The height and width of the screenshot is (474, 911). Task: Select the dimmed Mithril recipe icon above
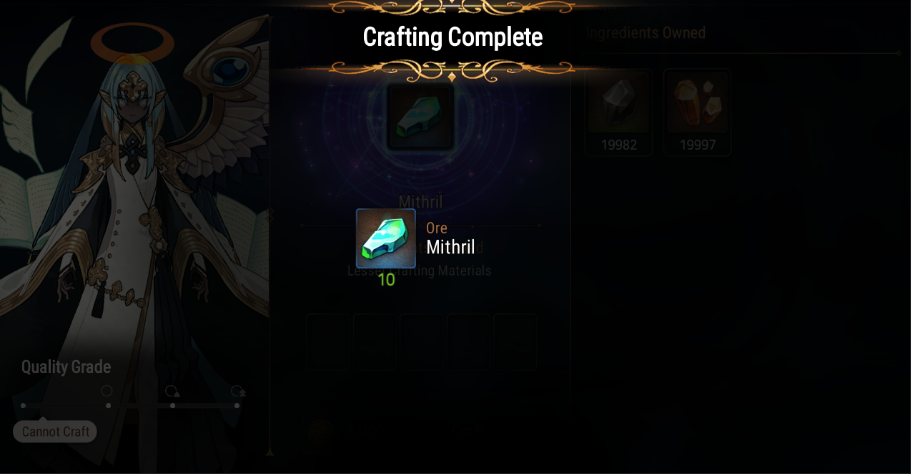pyautogui.click(x=420, y=117)
